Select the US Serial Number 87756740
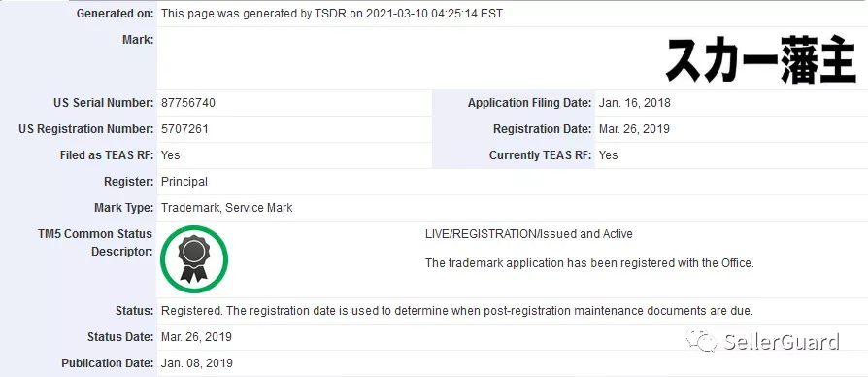The height and width of the screenshot is (377, 868). coord(188,103)
